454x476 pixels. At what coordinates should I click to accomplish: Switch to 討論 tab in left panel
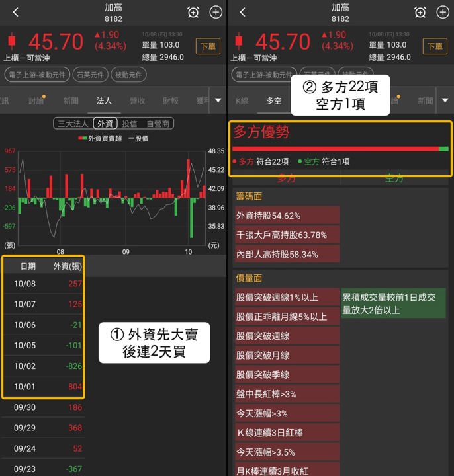coord(36,100)
